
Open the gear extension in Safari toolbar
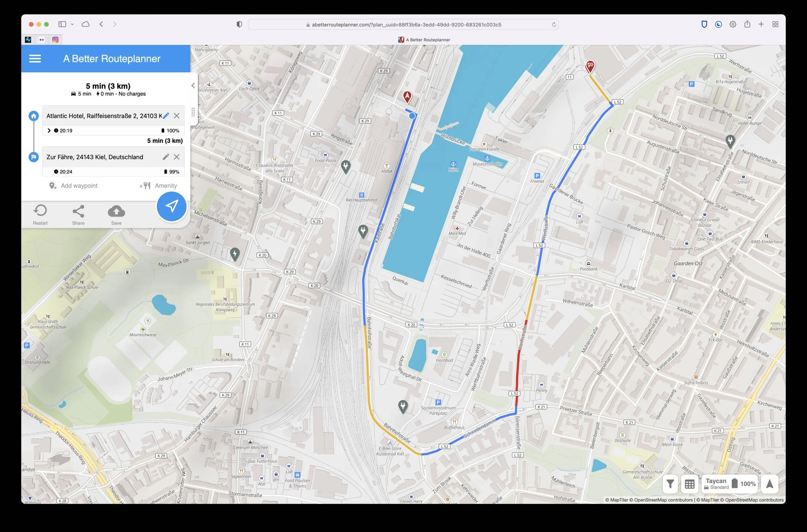coord(733,24)
